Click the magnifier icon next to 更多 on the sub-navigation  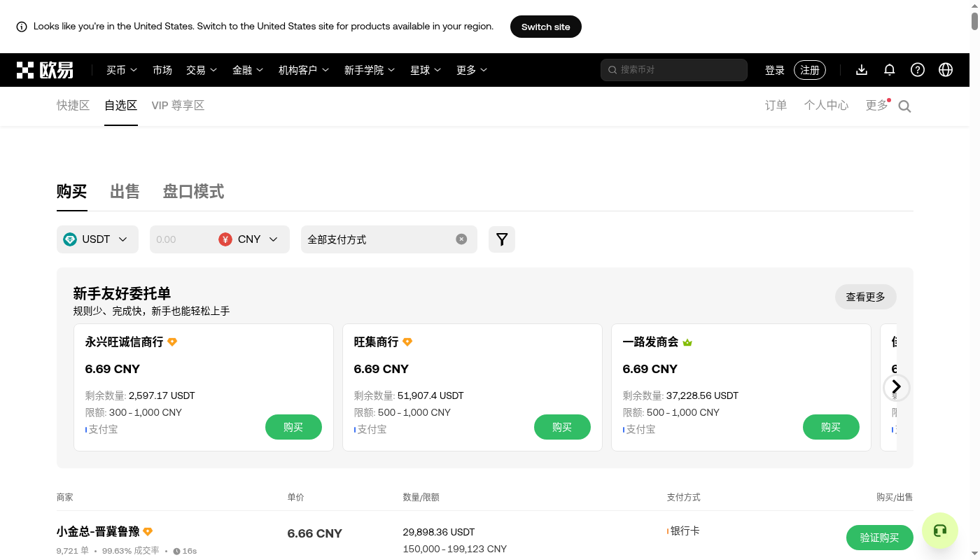[904, 106]
